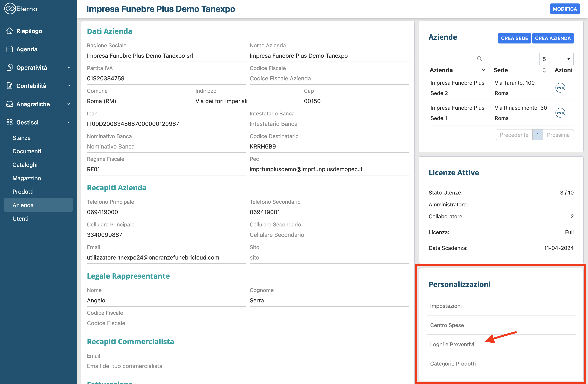Sort the table by Azienda column chevron
This screenshot has height=384, width=588.
click(483, 70)
